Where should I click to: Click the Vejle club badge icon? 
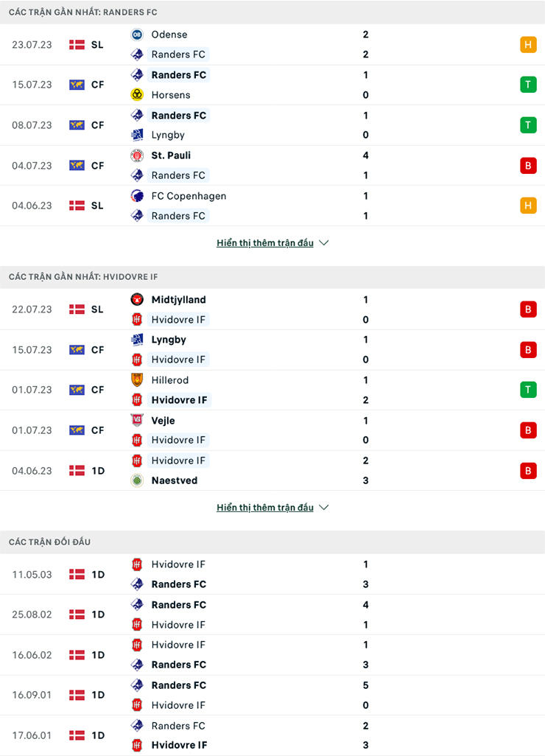click(x=136, y=421)
